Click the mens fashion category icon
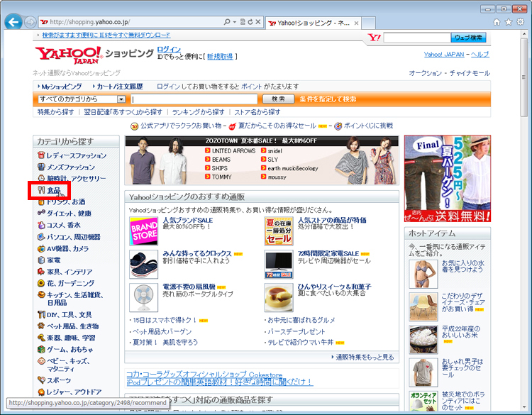 [x=41, y=167]
